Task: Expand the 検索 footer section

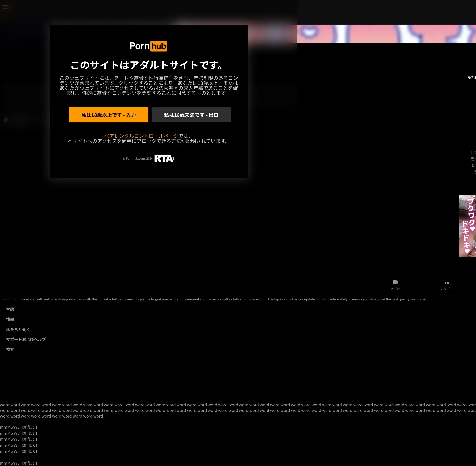Action: click(x=10, y=349)
